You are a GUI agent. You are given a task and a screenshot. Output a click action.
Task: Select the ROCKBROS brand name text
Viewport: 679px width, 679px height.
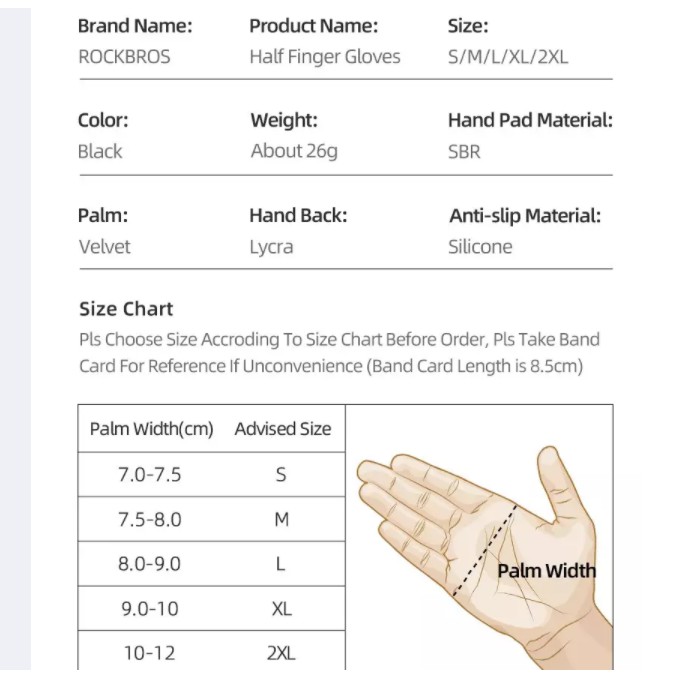pyautogui.click(x=124, y=57)
